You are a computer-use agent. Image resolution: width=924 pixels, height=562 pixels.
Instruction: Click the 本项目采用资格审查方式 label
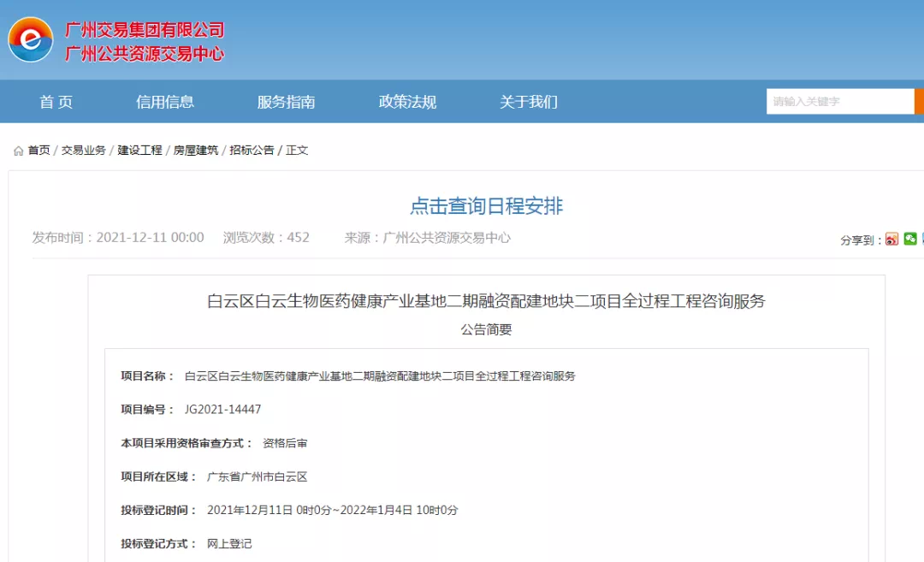[x=187, y=443]
